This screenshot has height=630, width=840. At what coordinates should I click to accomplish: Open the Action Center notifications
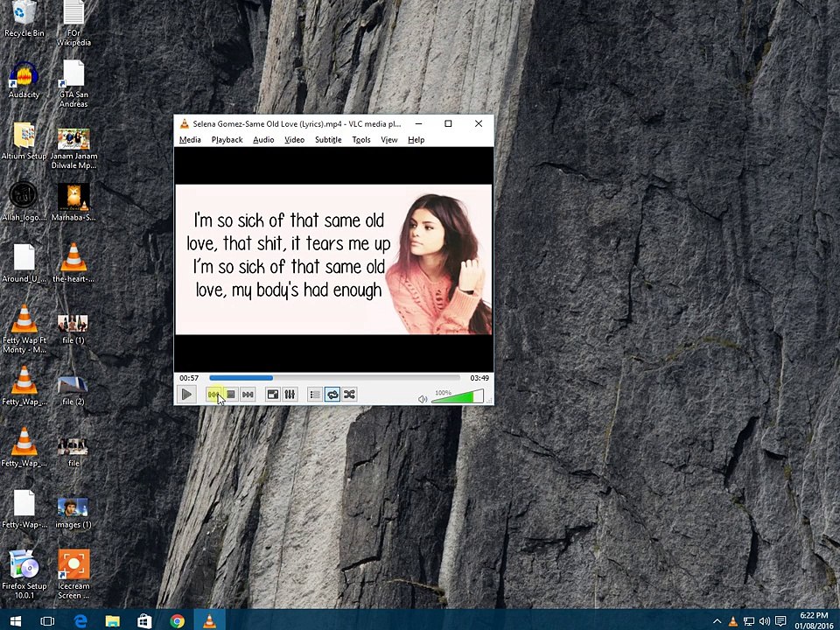pos(781,621)
